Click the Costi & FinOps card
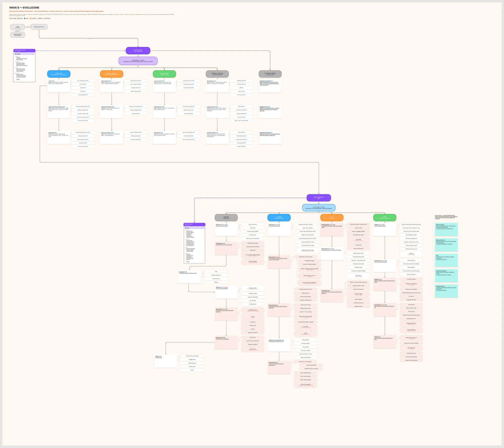The height and width of the screenshot is (448, 504). (x=385, y=310)
